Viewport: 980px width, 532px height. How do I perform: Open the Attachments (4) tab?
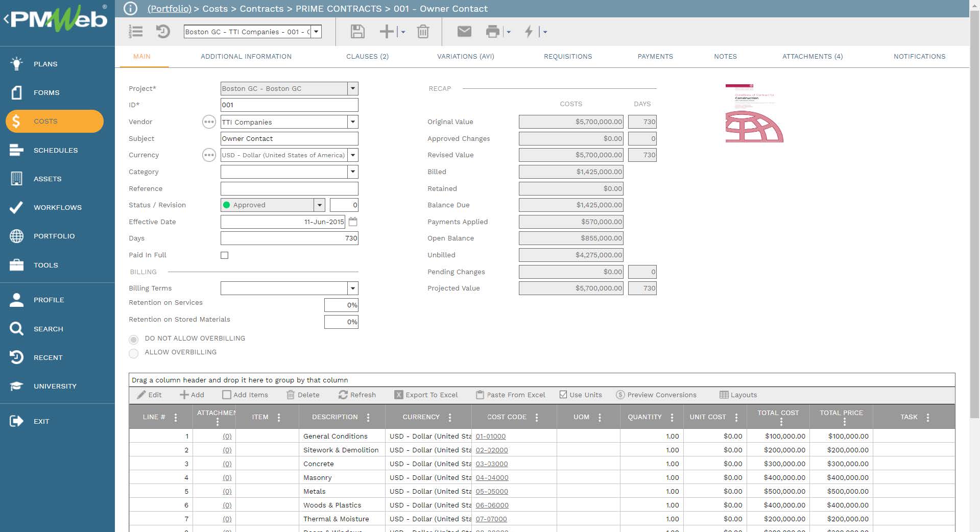tap(812, 57)
